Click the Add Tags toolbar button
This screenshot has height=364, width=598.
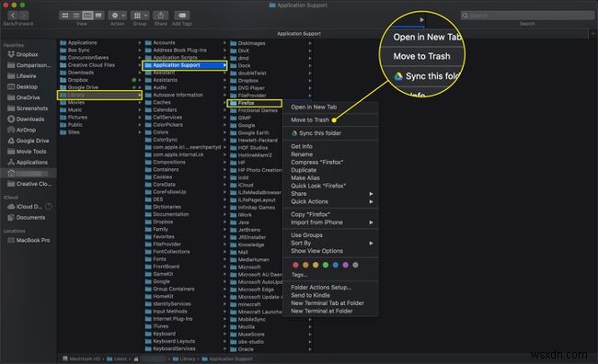pos(182,16)
